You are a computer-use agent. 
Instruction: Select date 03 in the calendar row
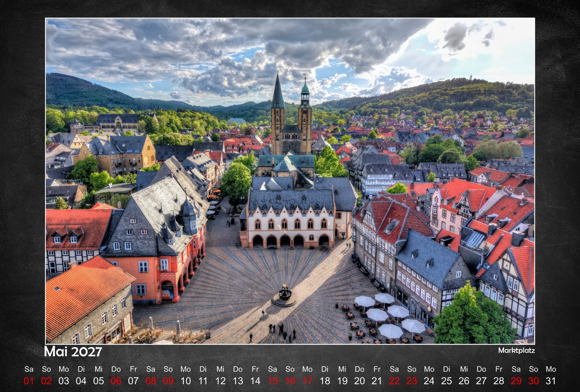(x=64, y=381)
